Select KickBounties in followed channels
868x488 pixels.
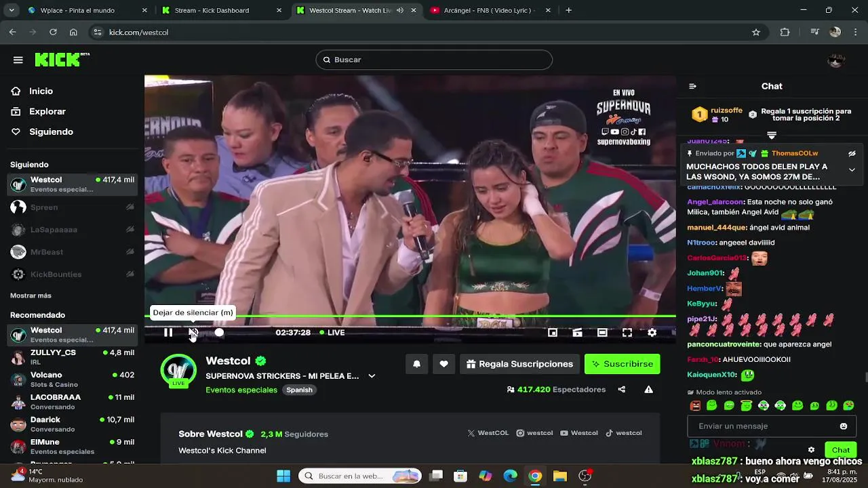click(72, 274)
